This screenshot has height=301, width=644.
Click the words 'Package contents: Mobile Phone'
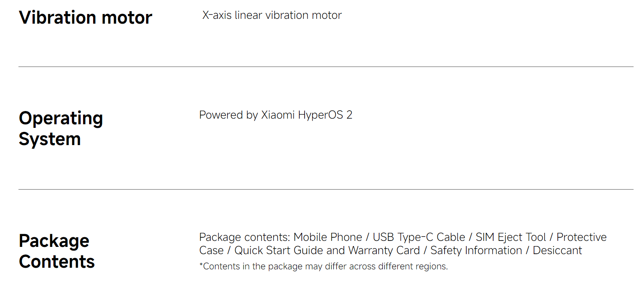coord(280,237)
